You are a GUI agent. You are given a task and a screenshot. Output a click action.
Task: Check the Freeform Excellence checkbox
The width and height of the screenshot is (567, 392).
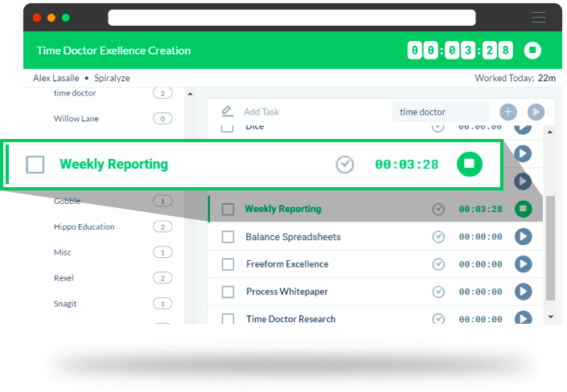coord(228,264)
